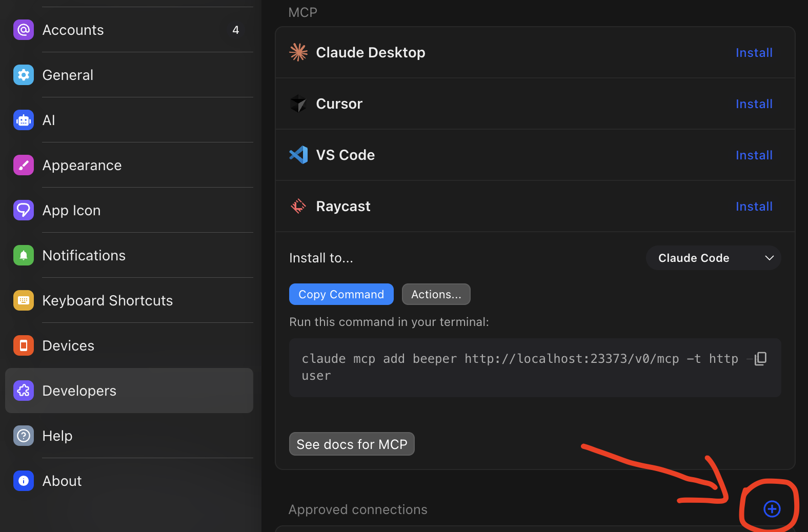This screenshot has width=808, height=532.
Task: Click See docs for MCP
Action: (352, 444)
